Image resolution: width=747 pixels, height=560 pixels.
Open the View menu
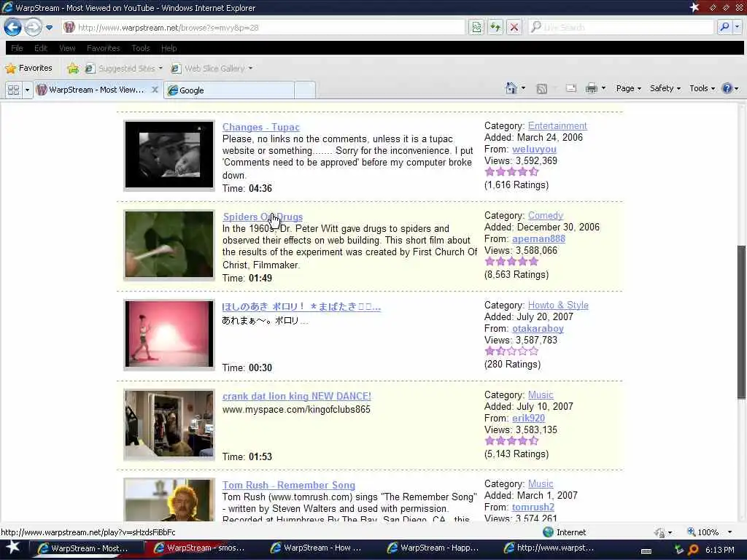point(67,48)
